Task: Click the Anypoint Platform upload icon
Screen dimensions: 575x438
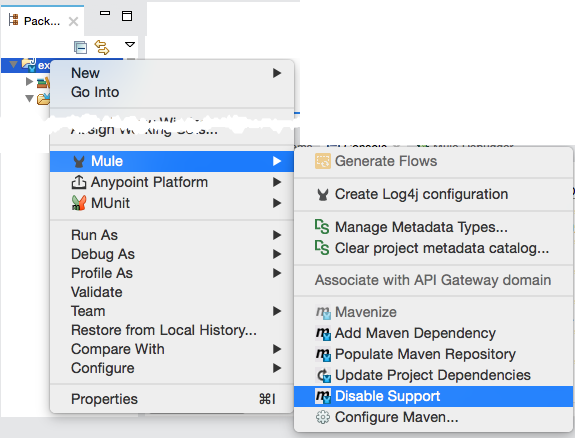Action: pyautogui.click(x=79, y=182)
